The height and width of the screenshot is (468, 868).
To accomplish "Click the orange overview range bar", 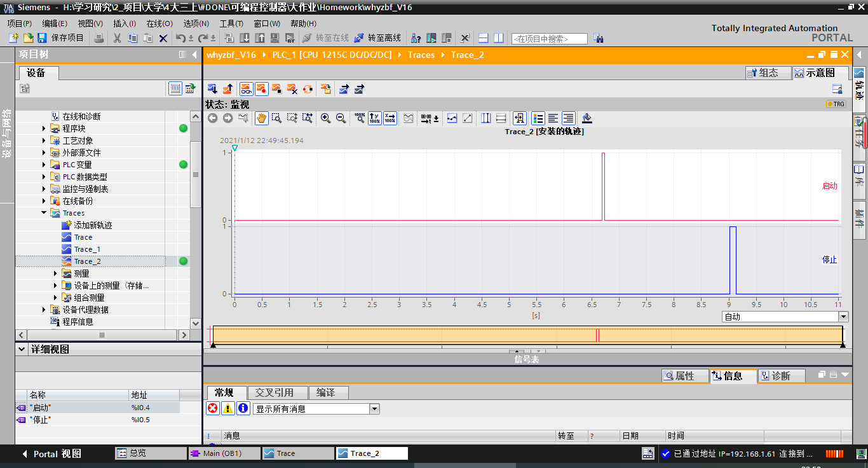I will pyautogui.click(x=527, y=335).
